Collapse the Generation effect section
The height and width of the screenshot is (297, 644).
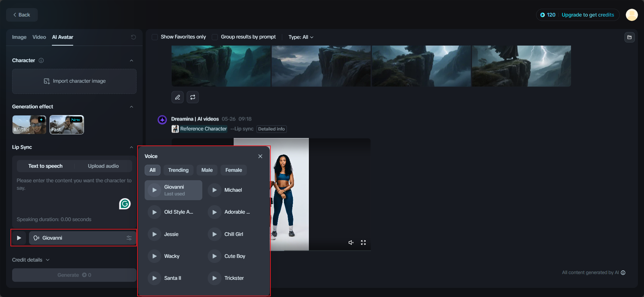pos(131,107)
